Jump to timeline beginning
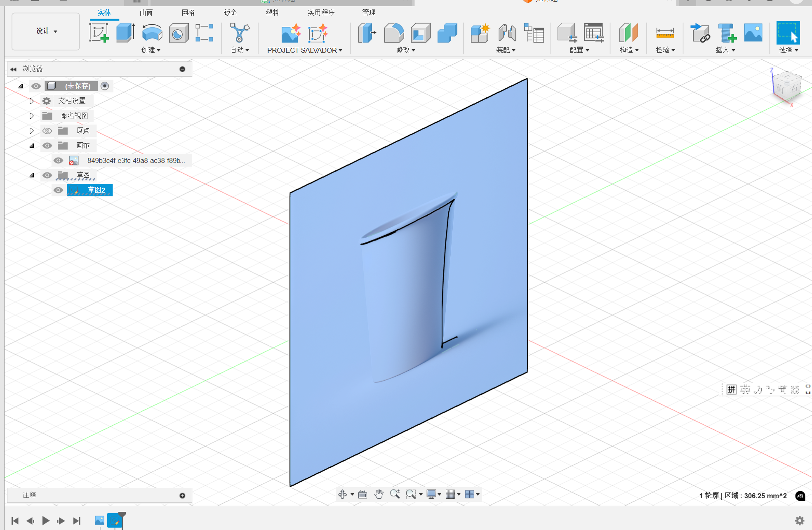 (x=15, y=521)
